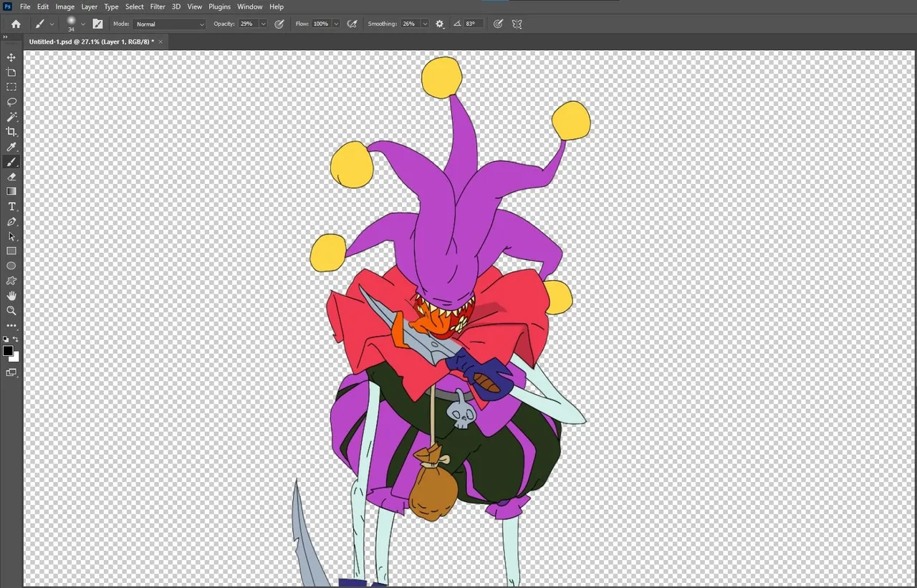This screenshot has height=588, width=917.
Task: Select the Magic Wand tool
Action: (11, 117)
